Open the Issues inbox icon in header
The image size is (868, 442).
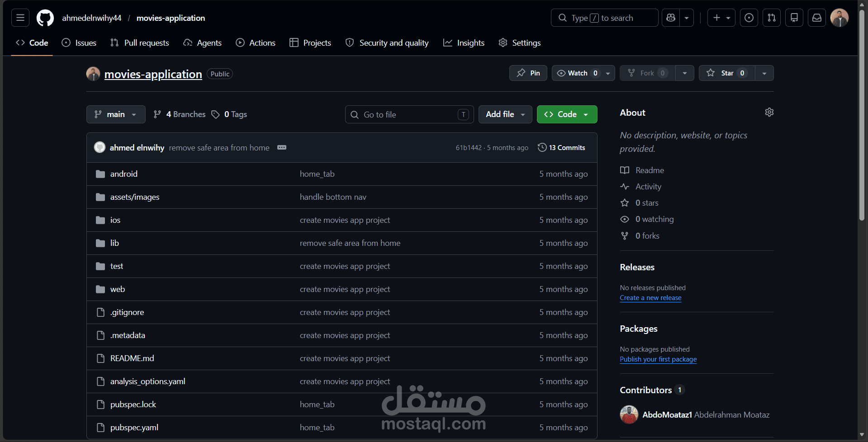tap(749, 18)
